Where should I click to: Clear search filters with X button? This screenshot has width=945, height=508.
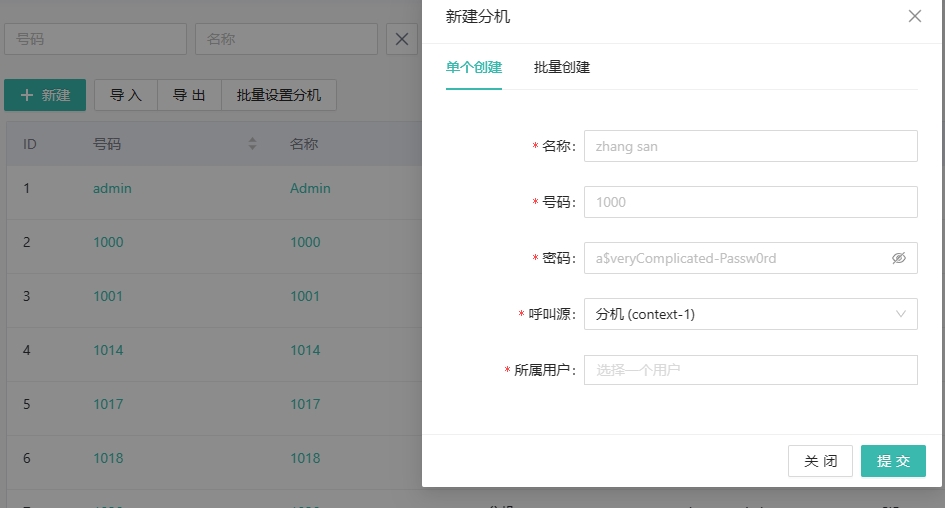[x=401, y=39]
